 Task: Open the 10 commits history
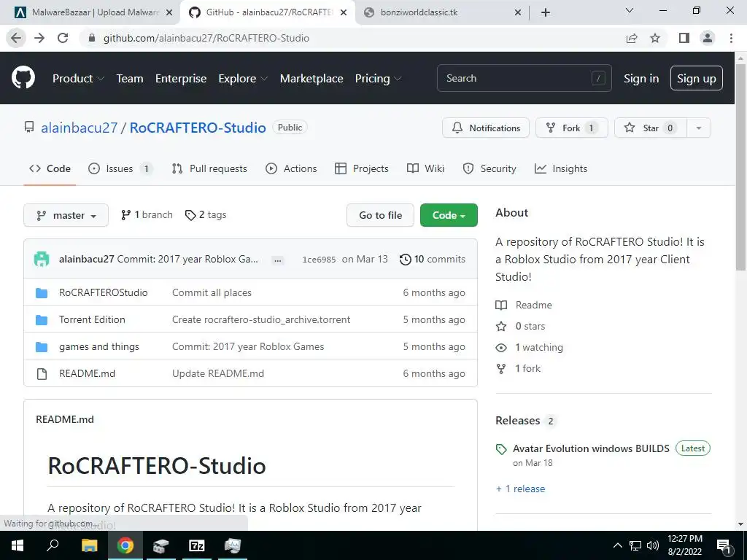[x=433, y=259]
